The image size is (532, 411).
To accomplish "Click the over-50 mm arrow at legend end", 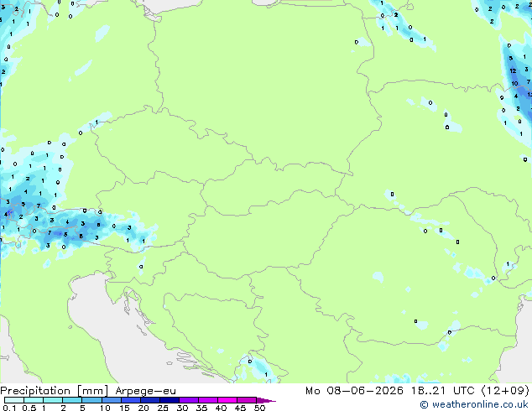I will click(266, 400).
